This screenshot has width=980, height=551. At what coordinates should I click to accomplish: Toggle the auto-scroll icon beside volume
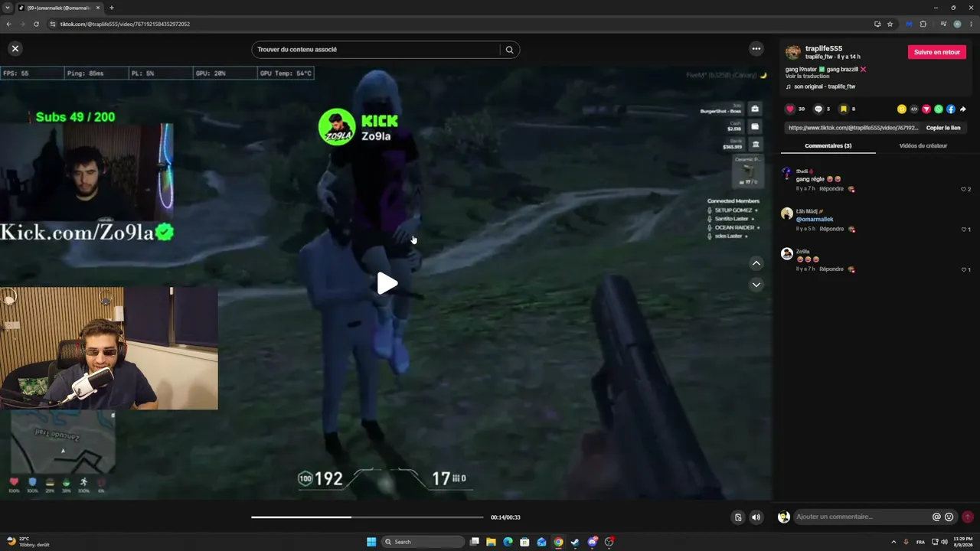pyautogui.click(x=738, y=517)
